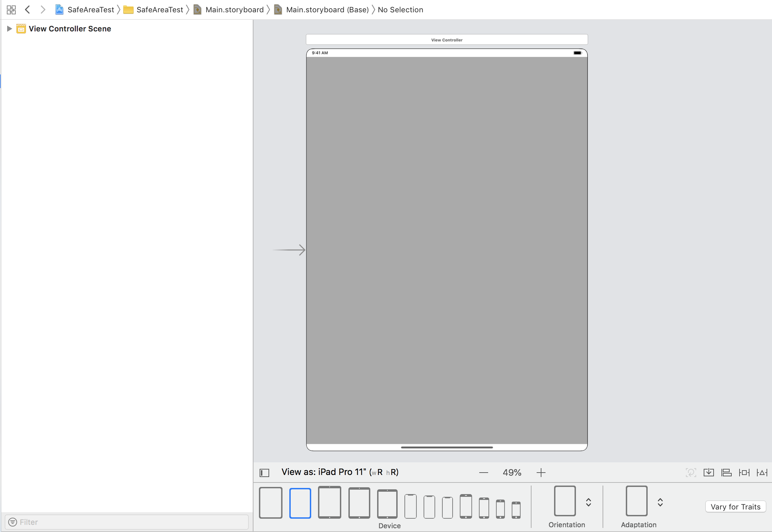The height and width of the screenshot is (532, 772).
Task: Click the zoom in plus button
Action: coord(541,472)
